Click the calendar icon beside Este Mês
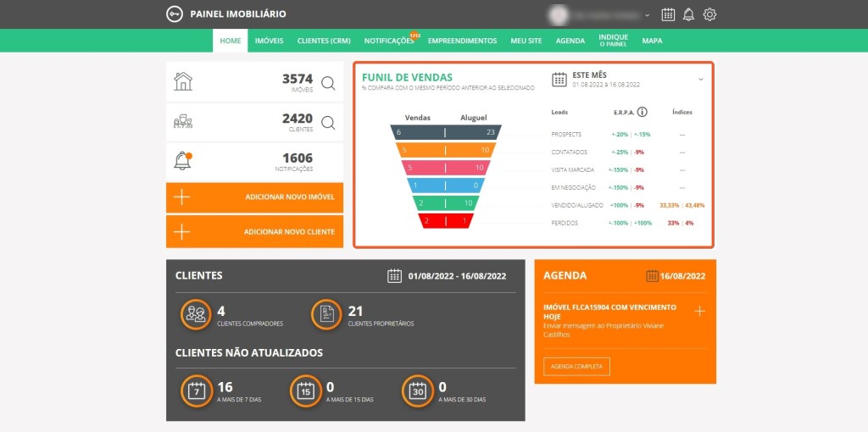 click(x=559, y=80)
